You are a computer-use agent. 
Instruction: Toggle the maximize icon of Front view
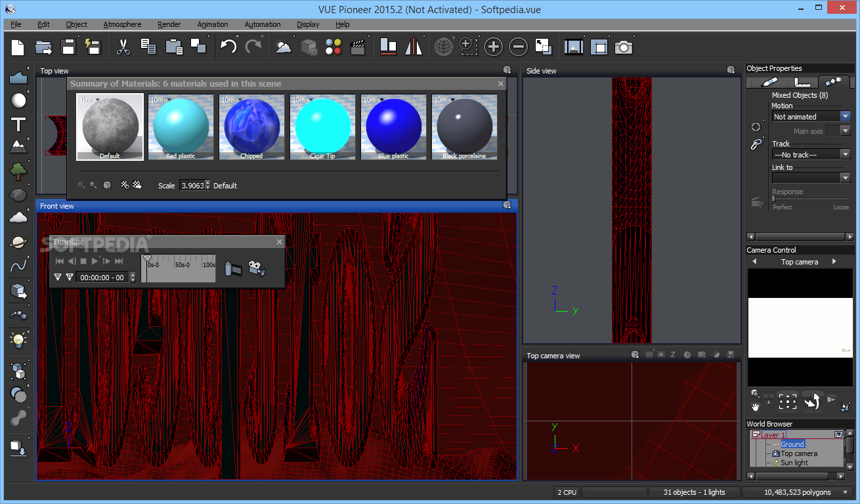point(507,205)
